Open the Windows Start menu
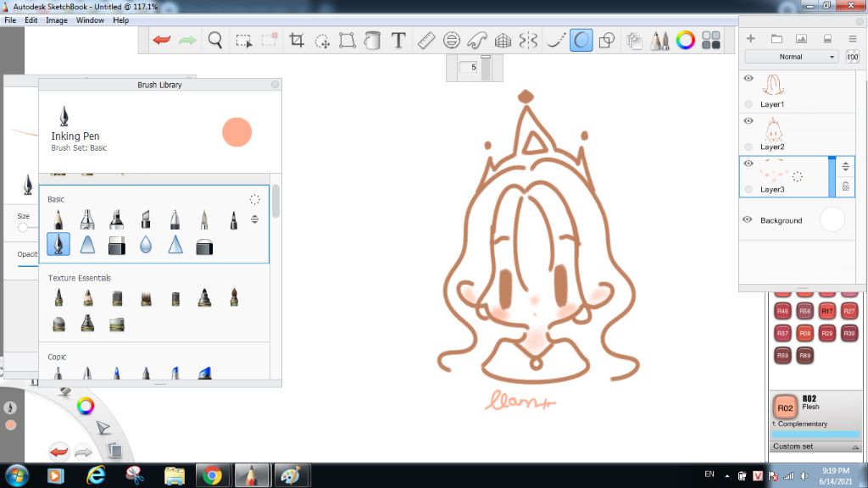 [x=17, y=475]
